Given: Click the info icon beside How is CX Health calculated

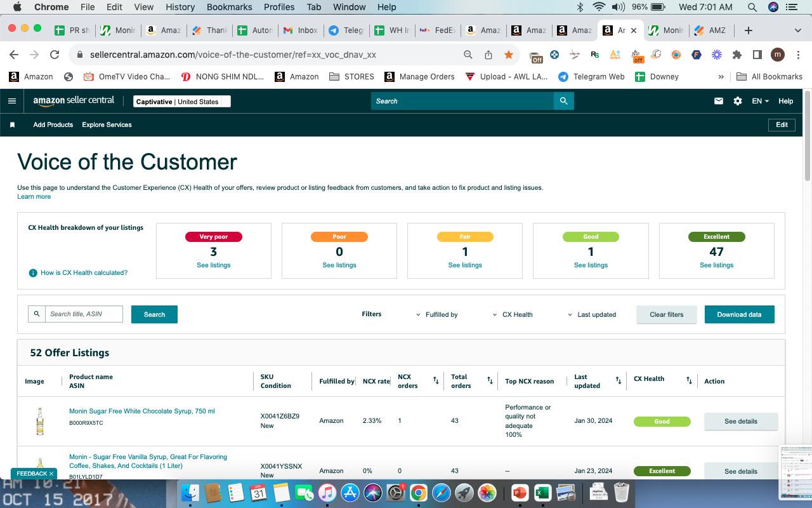Looking at the screenshot, I should [x=33, y=273].
